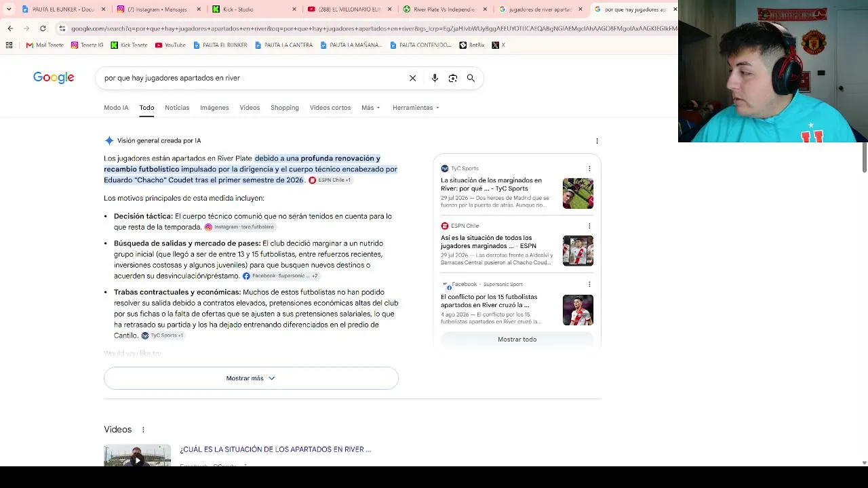868x488 pixels.
Task: Open the BotRix bookmark
Action: [x=472, y=45]
